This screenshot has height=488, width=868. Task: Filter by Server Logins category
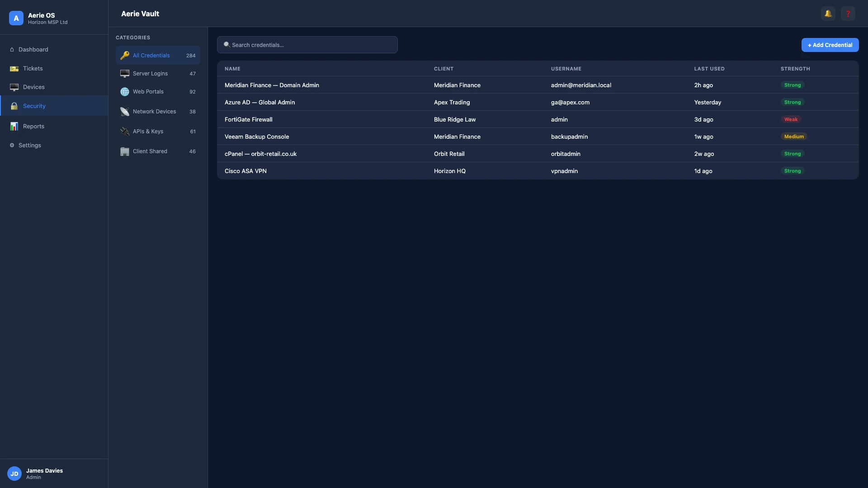[x=158, y=74]
